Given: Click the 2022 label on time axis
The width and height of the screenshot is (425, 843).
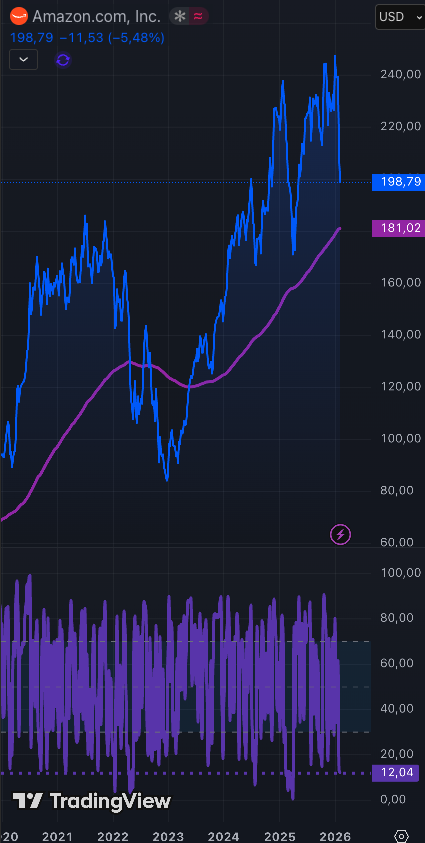Looking at the screenshot, I should 113,837.
